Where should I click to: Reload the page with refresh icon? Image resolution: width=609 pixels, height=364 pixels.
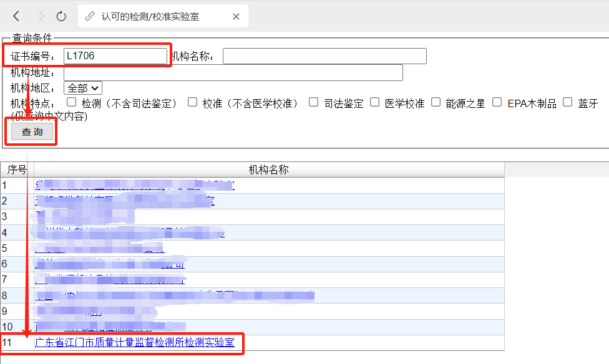[61, 16]
